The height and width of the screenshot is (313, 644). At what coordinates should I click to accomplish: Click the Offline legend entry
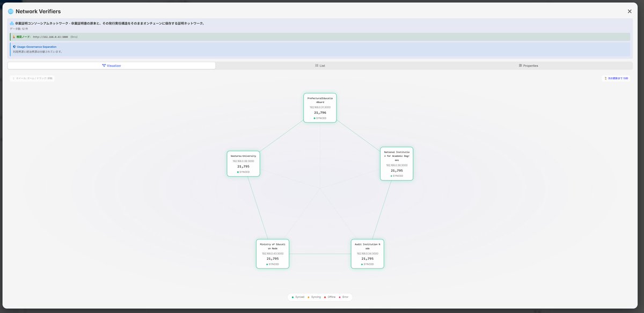(x=330, y=297)
